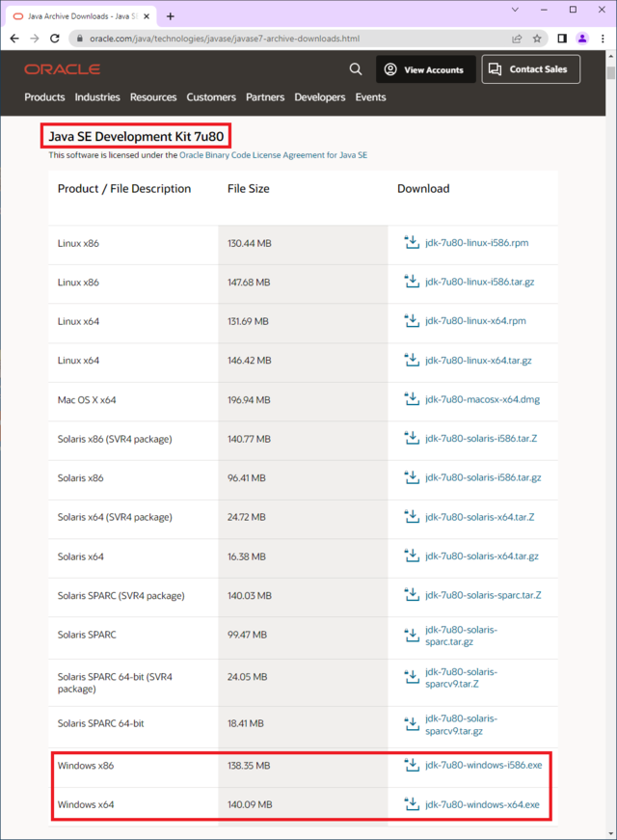Click the File Size column header
This screenshot has width=617, height=840.
click(x=249, y=189)
